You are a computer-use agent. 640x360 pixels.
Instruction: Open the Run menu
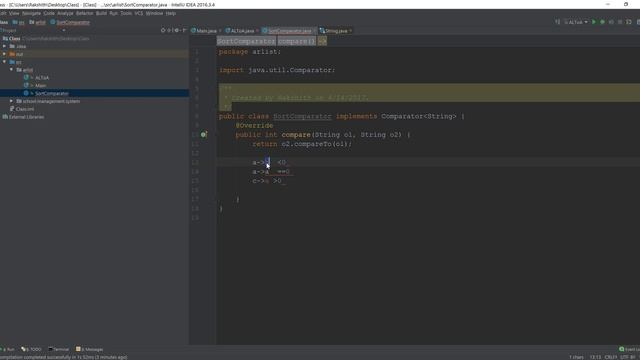pos(113,13)
